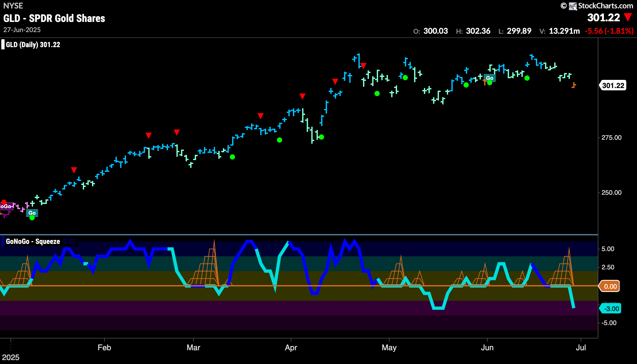The image size is (637, 364).
Task: Click the low value 299.89
Action: pyautogui.click(x=519, y=31)
